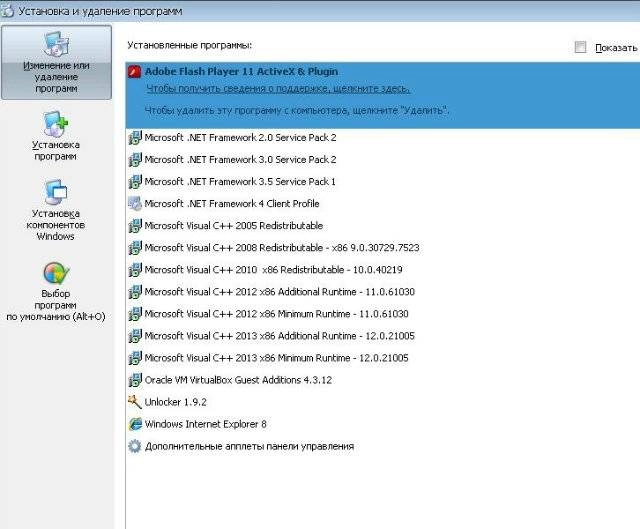The width and height of the screenshot is (640, 529).
Task: Click the icon beside .NET Framework 3.5 Service Pack 1
Action: [135, 182]
